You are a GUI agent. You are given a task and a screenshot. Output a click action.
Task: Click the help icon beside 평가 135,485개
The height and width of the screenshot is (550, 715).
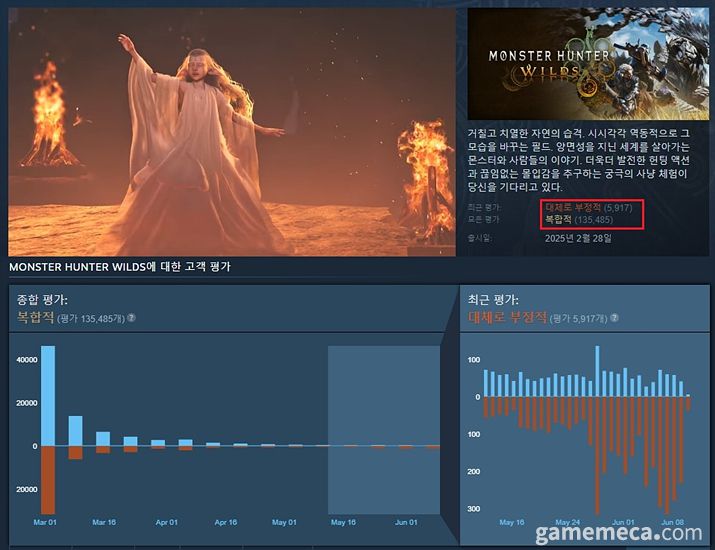[131, 318]
